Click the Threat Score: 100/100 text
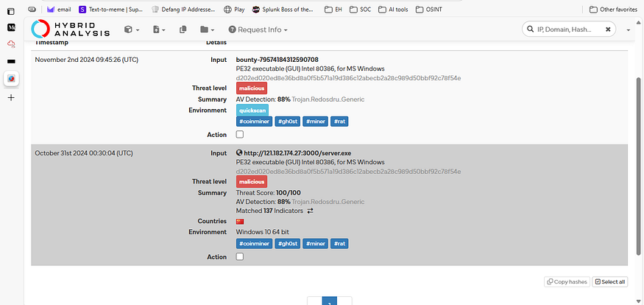 (x=269, y=193)
